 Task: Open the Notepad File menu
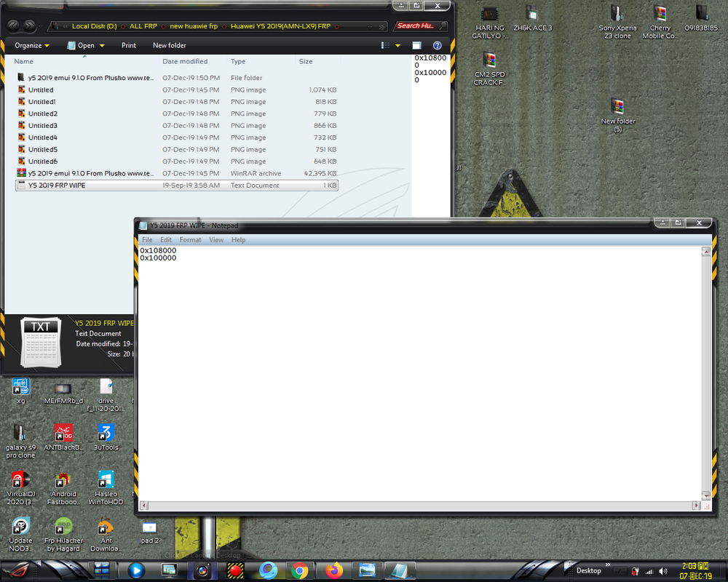[147, 240]
